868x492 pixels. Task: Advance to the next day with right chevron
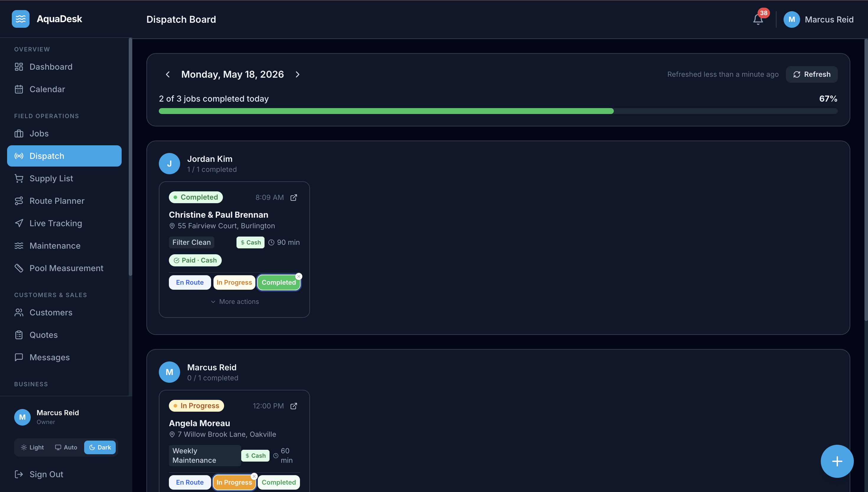tap(297, 74)
